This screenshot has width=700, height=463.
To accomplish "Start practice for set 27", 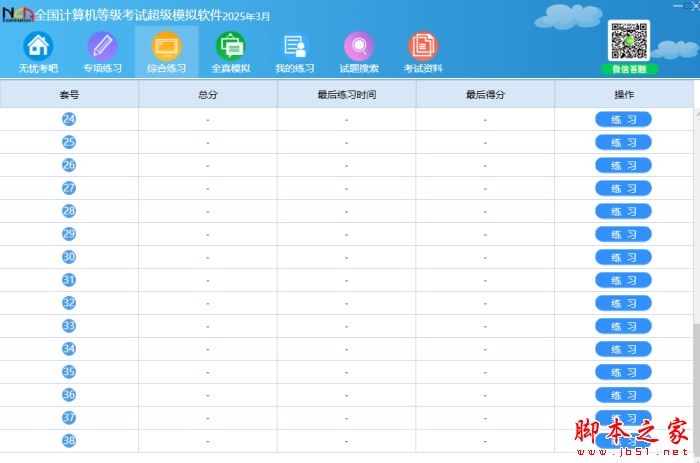I will (x=623, y=188).
